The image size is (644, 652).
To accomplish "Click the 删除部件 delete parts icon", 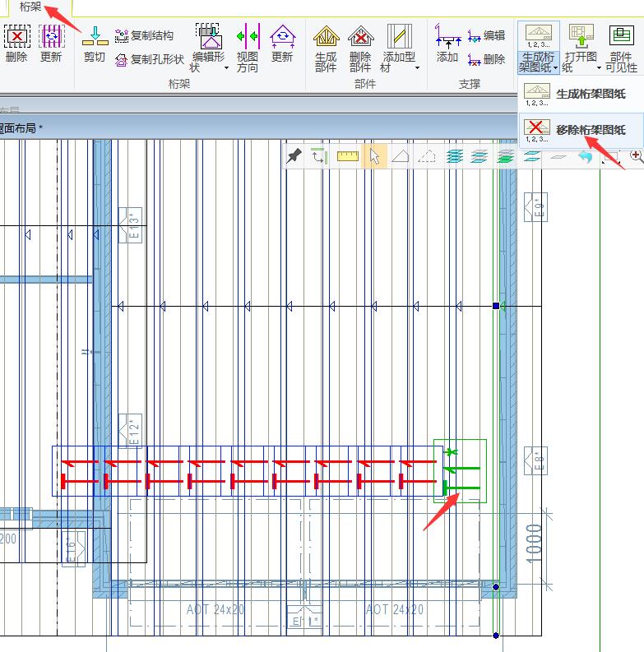I will [x=361, y=37].
